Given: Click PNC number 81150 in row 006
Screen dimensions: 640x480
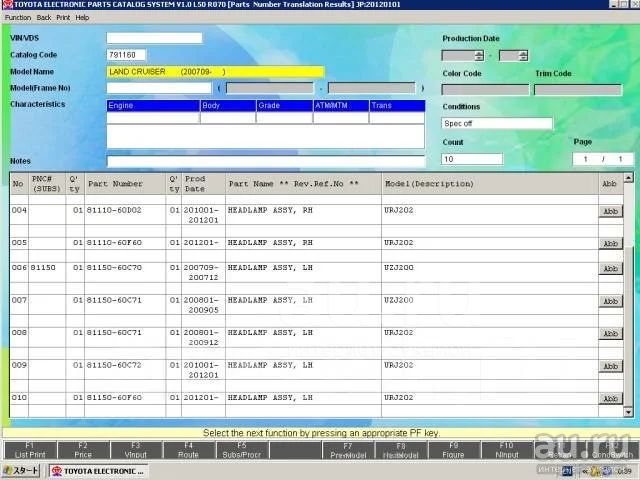Looking at the screenshot, I should 43,267.
